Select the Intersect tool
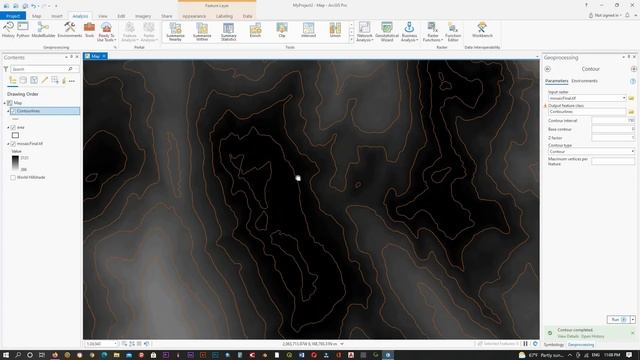The image size is (640, 360). pyautogui.click(x=309, y=30)
